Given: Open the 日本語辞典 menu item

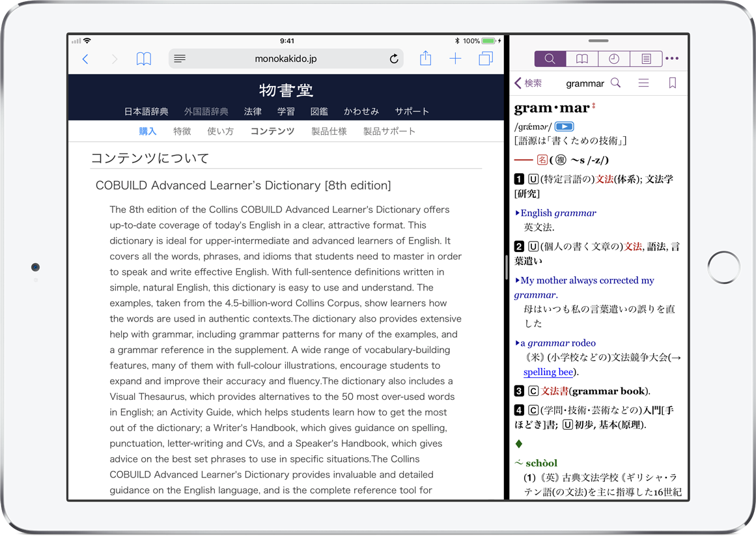Looking at the screenshot, I should [146, 111].
